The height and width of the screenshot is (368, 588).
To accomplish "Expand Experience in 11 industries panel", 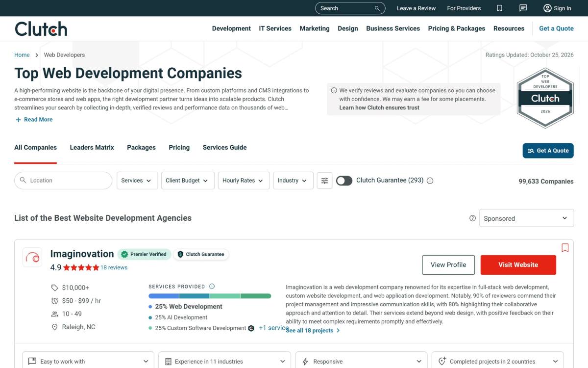I will click(225, 361).
